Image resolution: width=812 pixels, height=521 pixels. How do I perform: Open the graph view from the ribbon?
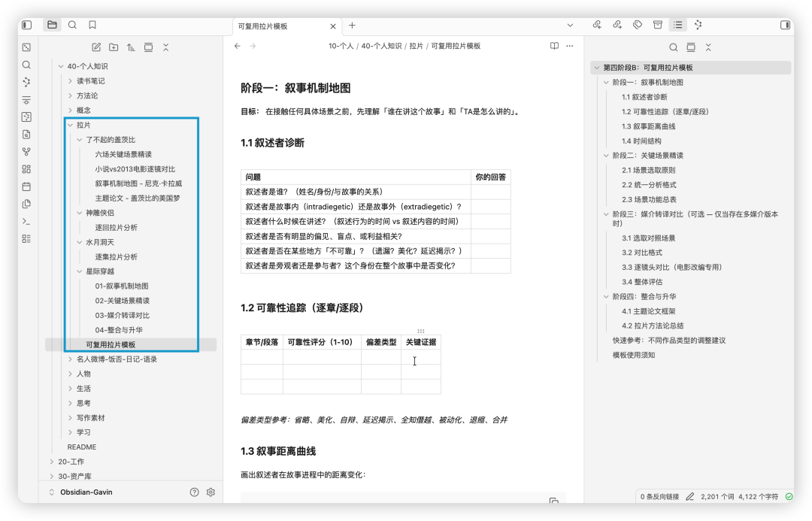[26, 82]
